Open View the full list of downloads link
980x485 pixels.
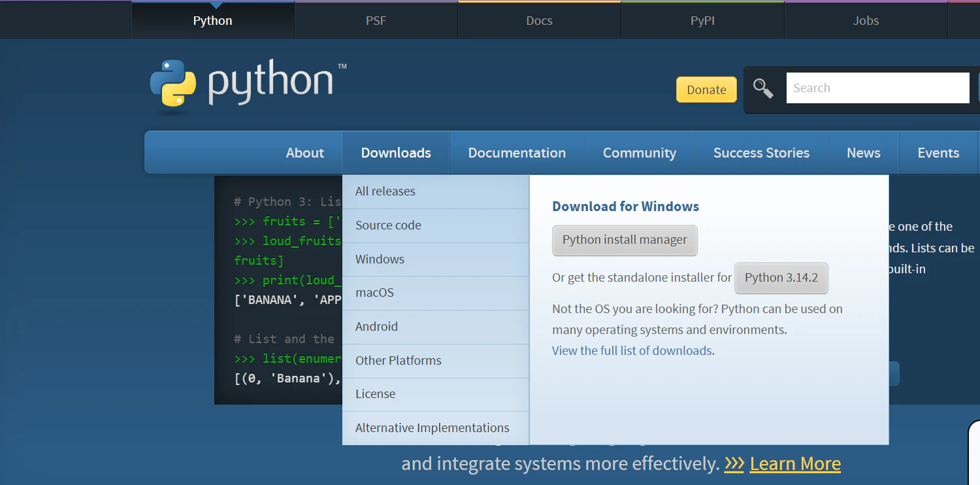click(x=632, y=351)
